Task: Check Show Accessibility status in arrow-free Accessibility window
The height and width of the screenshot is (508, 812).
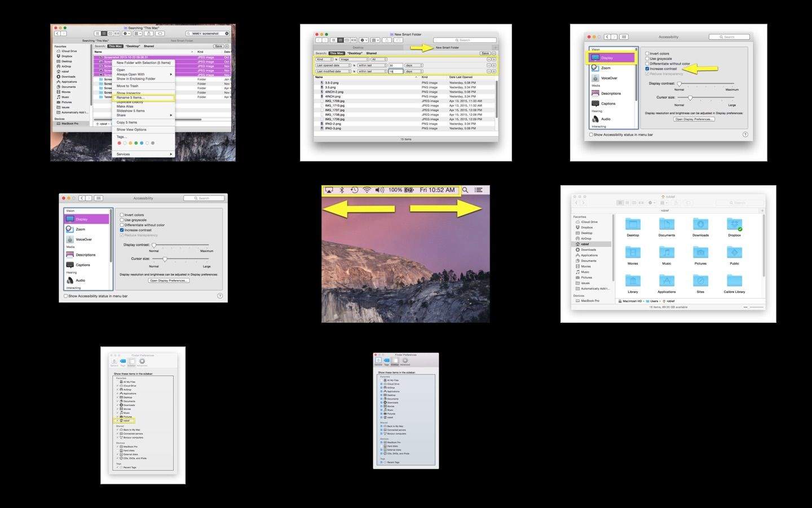Action: (66, 296)
